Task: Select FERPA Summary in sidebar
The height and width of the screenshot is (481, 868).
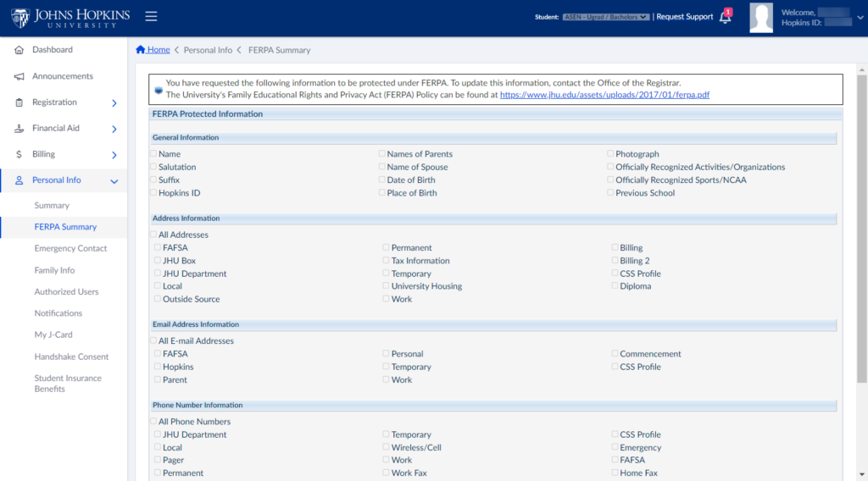Action: tap(65, 227)
